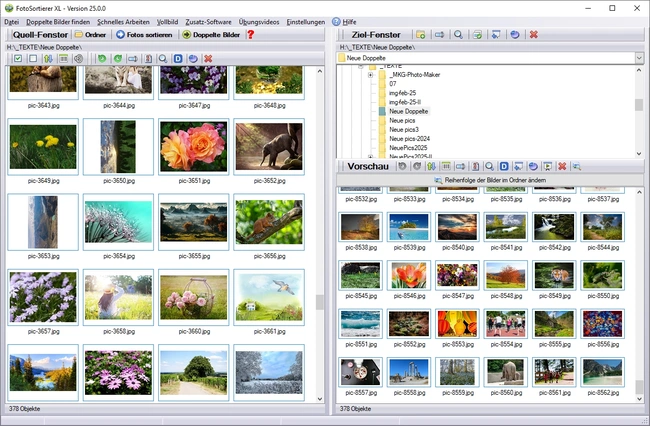Click the monitor with arrow icon in Ziel-Fenster toolbar
Image resolution: width=650 pixels, height=426 pixels.
coord(496,35)
